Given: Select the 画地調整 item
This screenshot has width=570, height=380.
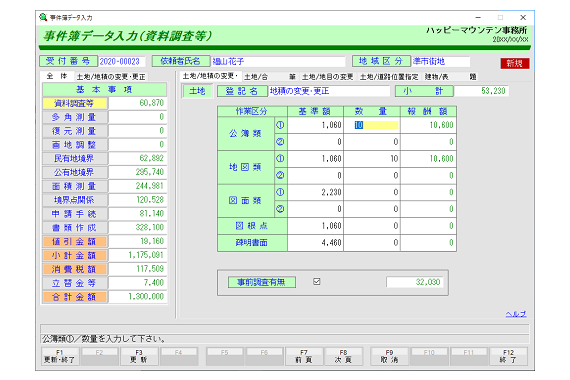Looking at the screenshot, I should 75,145.
